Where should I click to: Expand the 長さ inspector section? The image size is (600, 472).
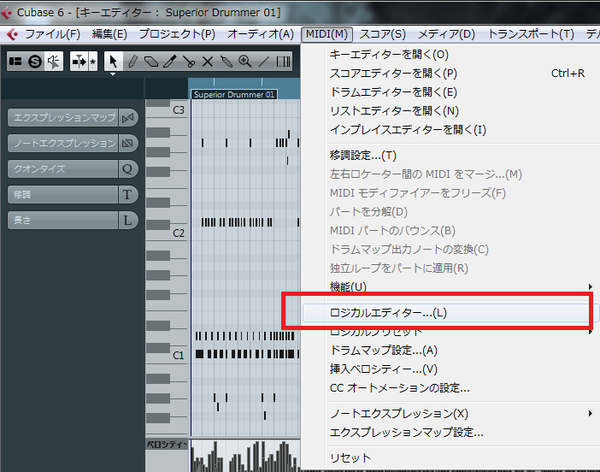click(63, 220)
